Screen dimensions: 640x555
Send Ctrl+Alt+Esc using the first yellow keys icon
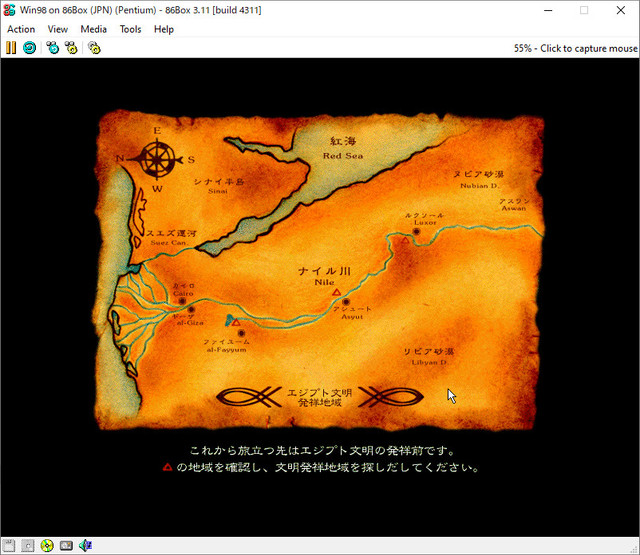pyautogui.click(x=71, y=48)
